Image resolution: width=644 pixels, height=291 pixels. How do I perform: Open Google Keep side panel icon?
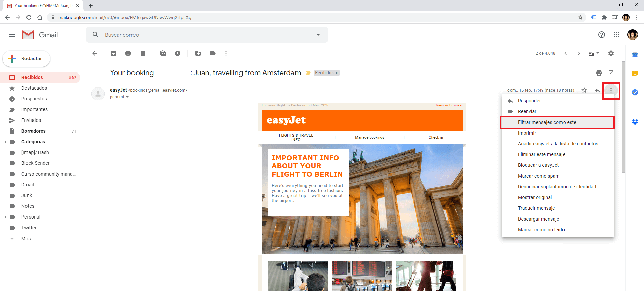click(635, 74)
